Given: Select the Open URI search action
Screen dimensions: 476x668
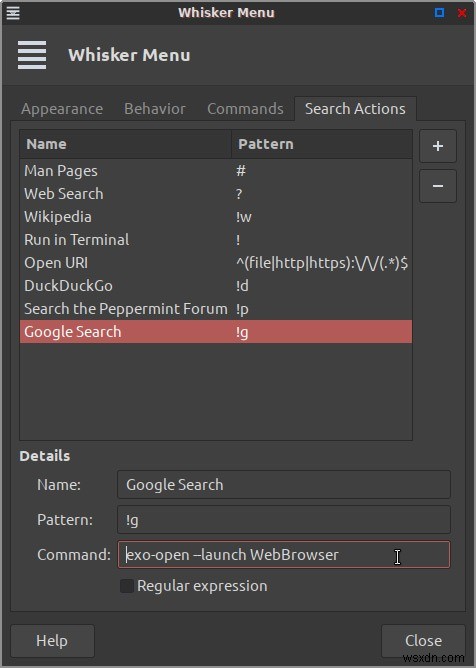Looking at the screenshot, I should coord(216,263).
